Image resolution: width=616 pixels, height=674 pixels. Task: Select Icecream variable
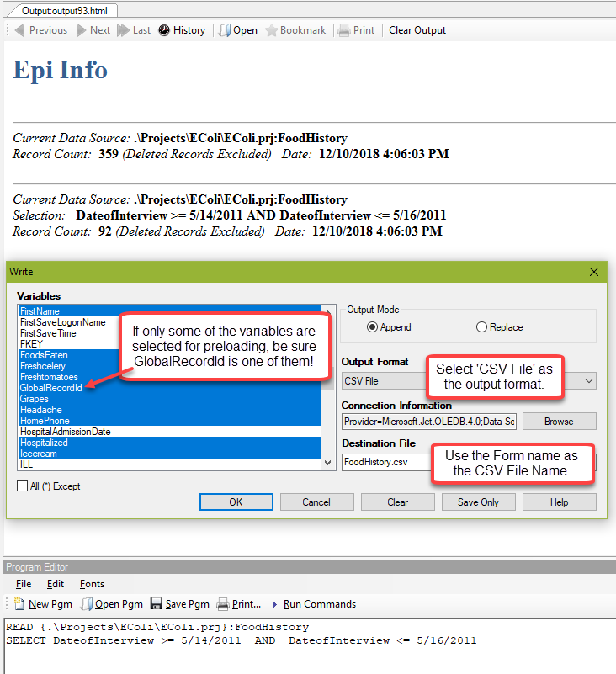(170, 454)
